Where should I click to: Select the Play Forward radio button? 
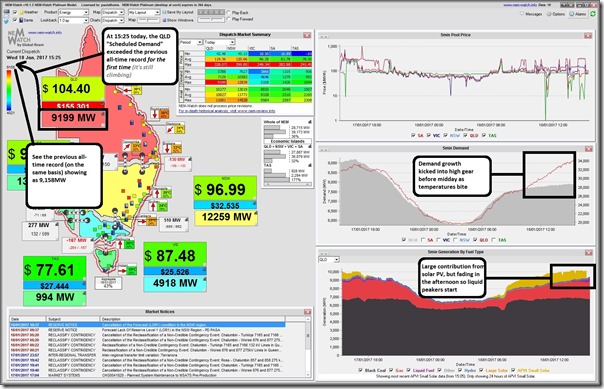pyautogui.click(x=229, y=19)
